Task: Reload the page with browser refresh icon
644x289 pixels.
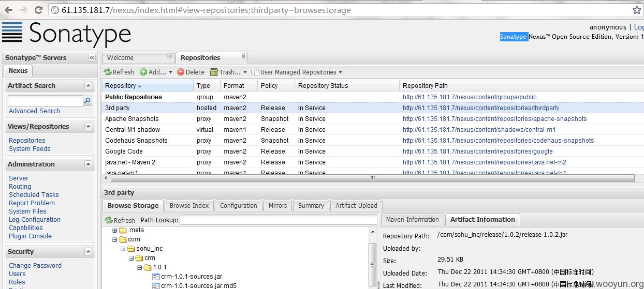Action: pyautogui.click(x=38, y=10)
